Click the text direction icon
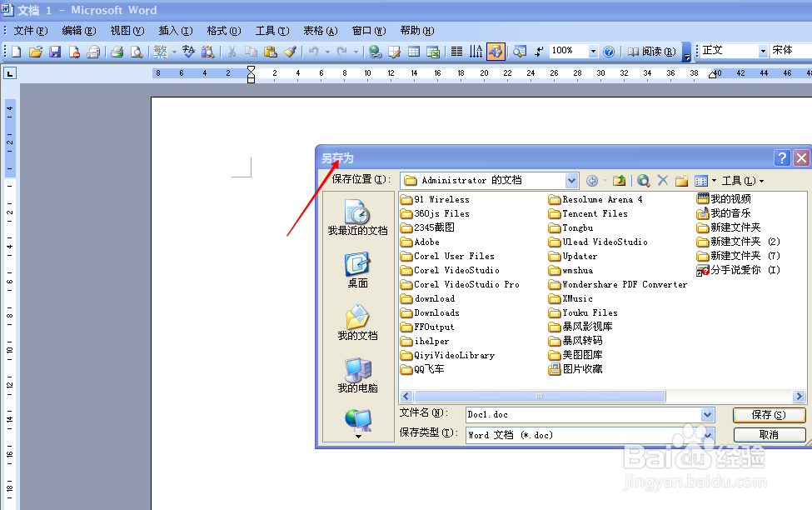This screenshot has height=510, width=812. tap(476, 52)
